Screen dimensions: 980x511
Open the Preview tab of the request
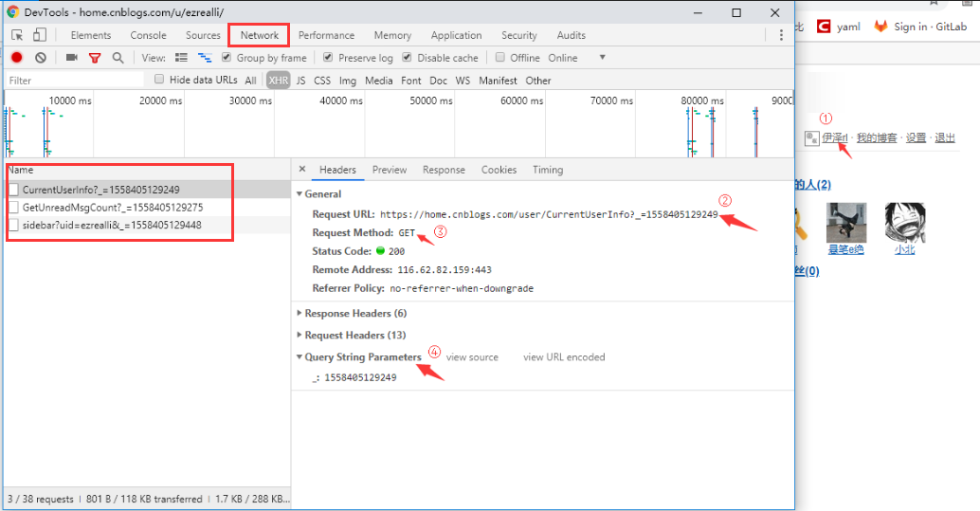tap(389, 170)
